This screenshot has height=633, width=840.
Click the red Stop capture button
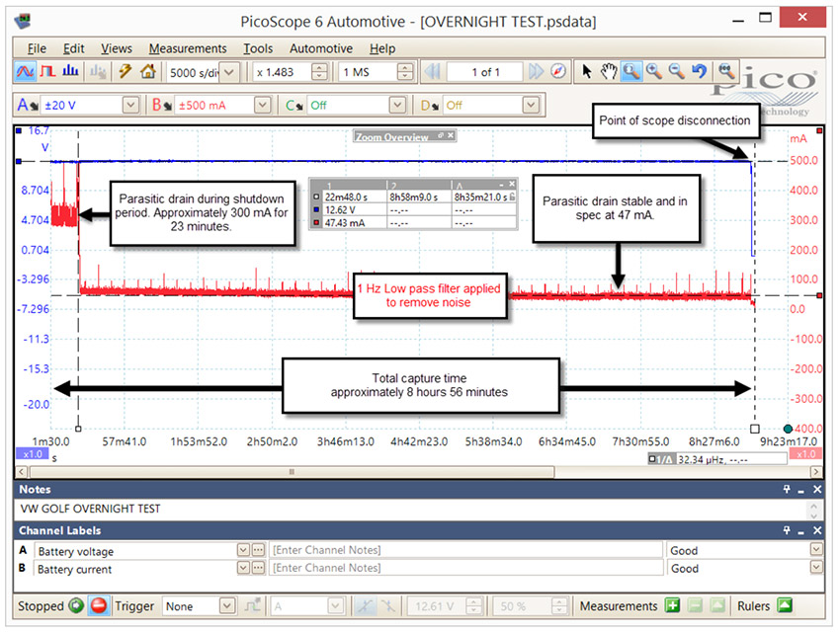pos(99,606)
